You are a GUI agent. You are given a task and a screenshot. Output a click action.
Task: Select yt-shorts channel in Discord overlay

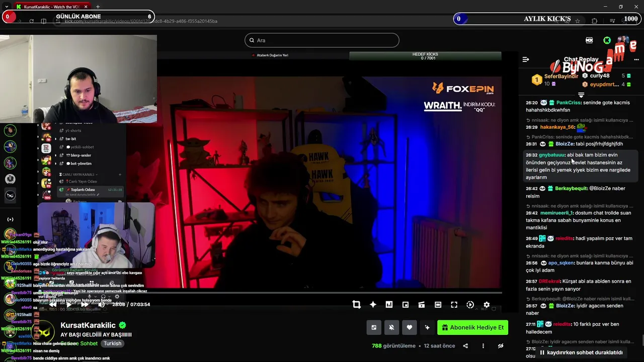(x=73, y=131)
